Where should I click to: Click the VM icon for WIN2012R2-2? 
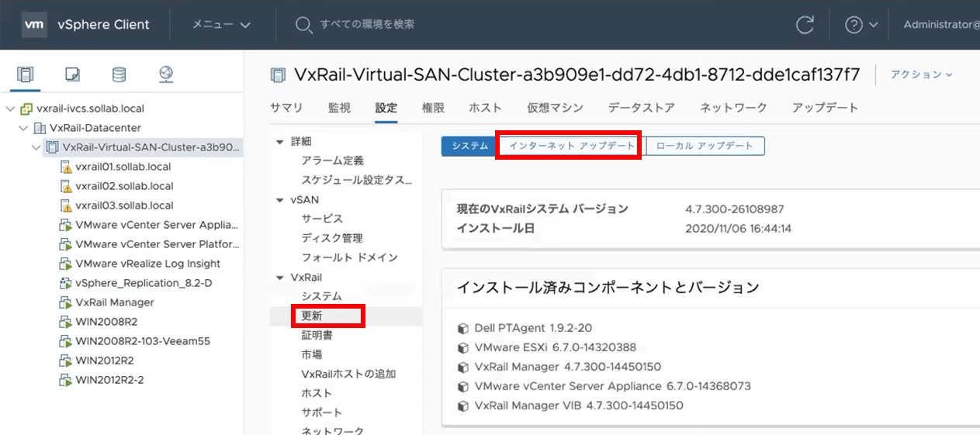coord(66,380)
